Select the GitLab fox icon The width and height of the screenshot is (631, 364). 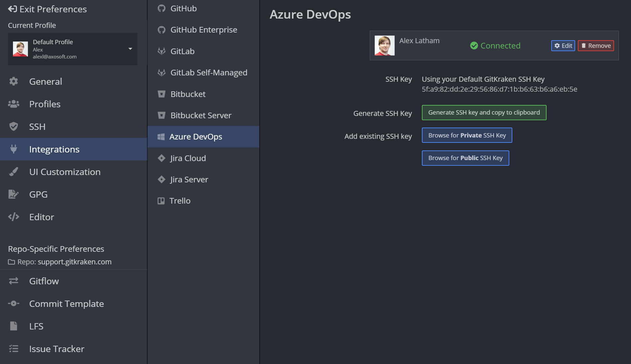click(162, 51)
